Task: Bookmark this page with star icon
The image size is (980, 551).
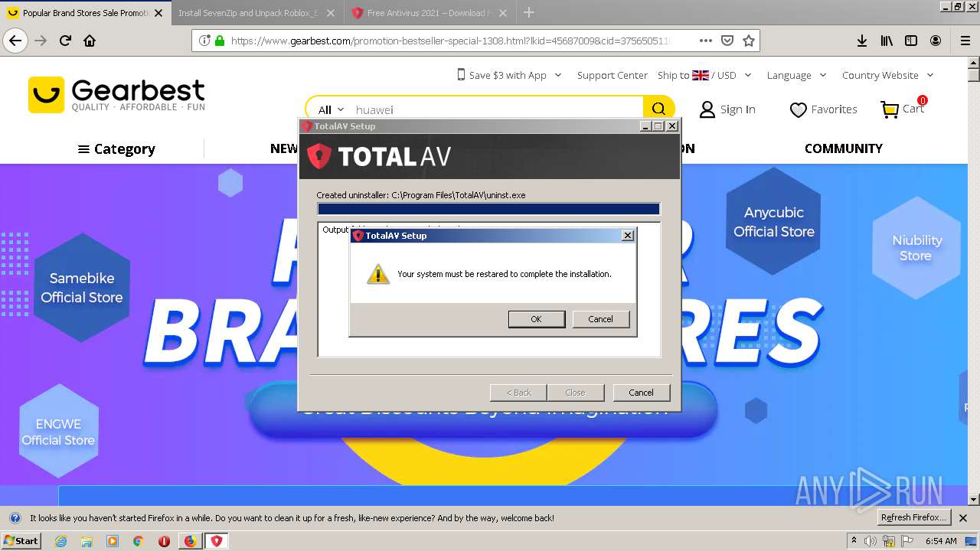Action: click(x=749, y=41)
